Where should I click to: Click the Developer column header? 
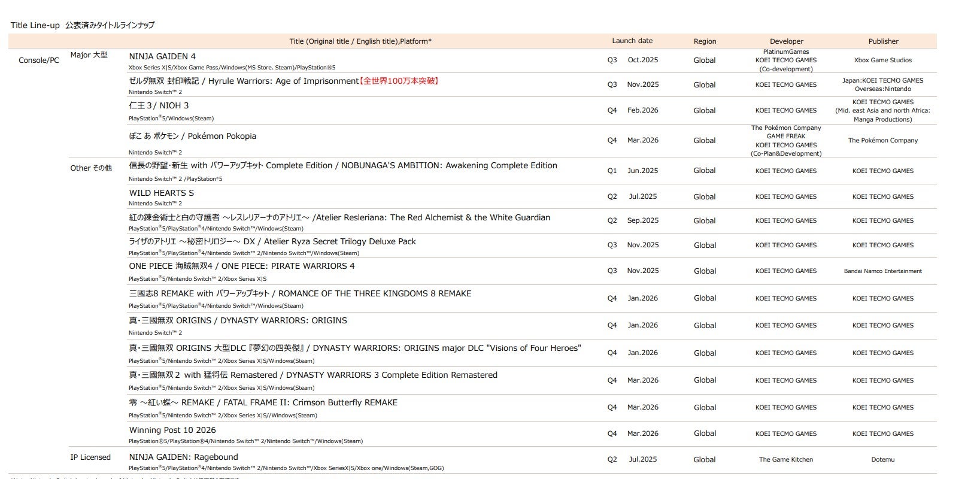786,41
